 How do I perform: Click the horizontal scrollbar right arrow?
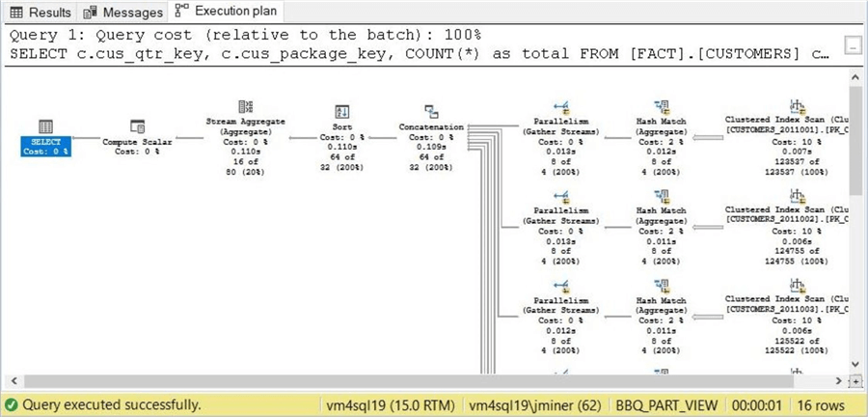pyautogui.click(x=839, y=381)
